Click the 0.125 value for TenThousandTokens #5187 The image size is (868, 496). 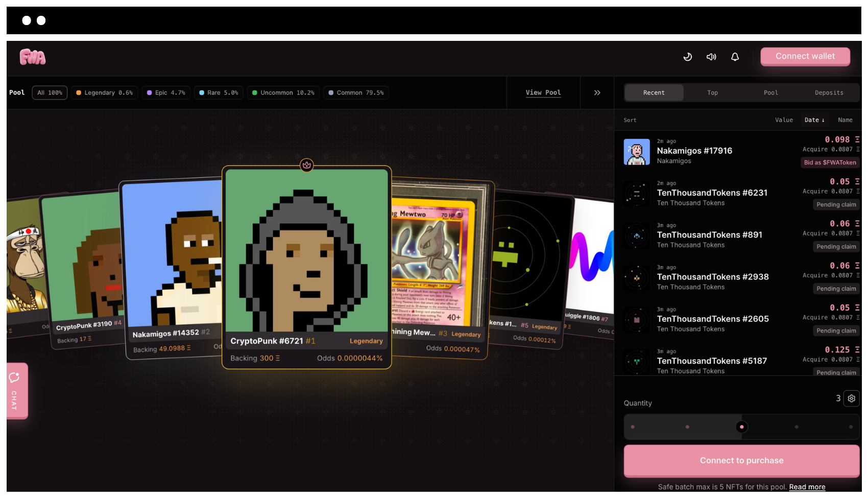[x=842, y=350]
